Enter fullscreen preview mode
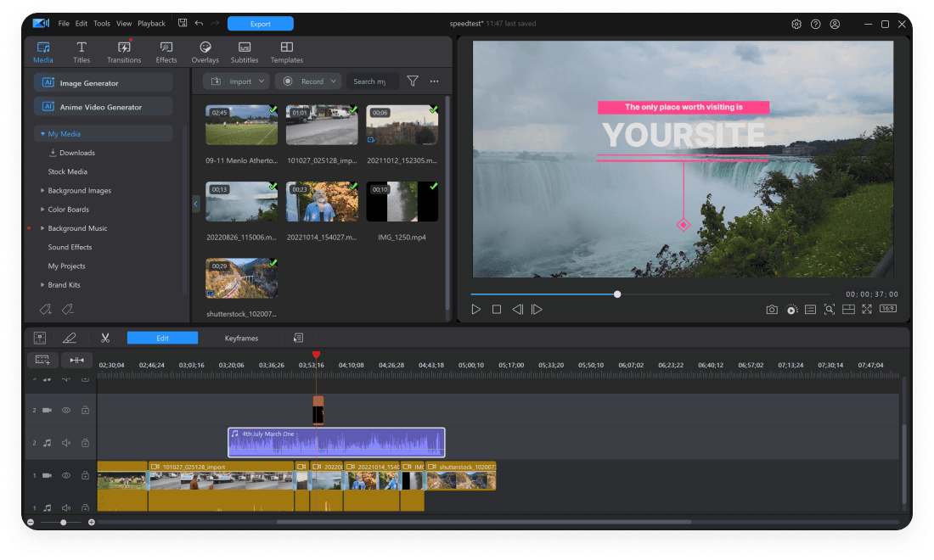This screenshot has width=934, height=560. (866, 309)
